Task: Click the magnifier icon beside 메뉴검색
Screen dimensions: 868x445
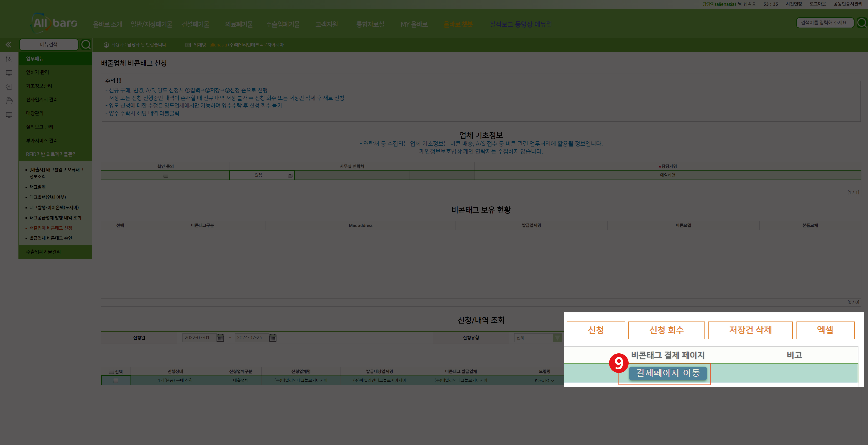Action: (x=86, y=44)
